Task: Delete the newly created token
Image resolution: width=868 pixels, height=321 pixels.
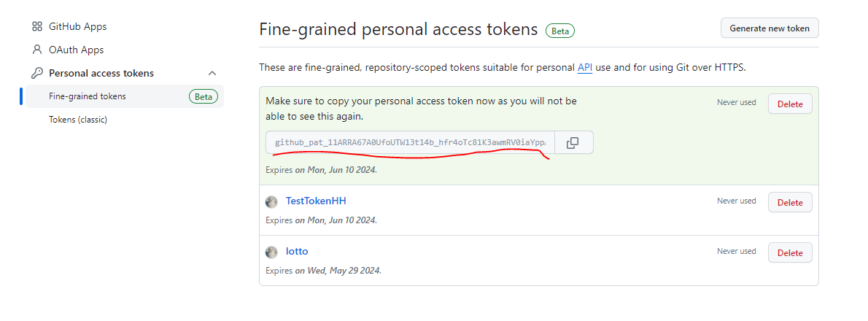Action: point(790,104)
